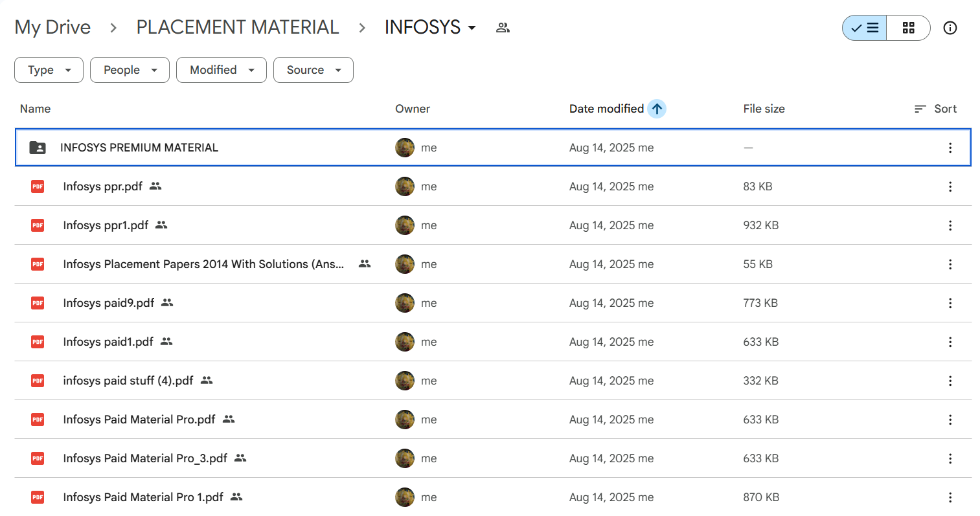Image resolution: width=980 pixels, height=516 pixels.
Task: Switch to grid layout view
Action: pyautogui.click(x=908, y=28)
